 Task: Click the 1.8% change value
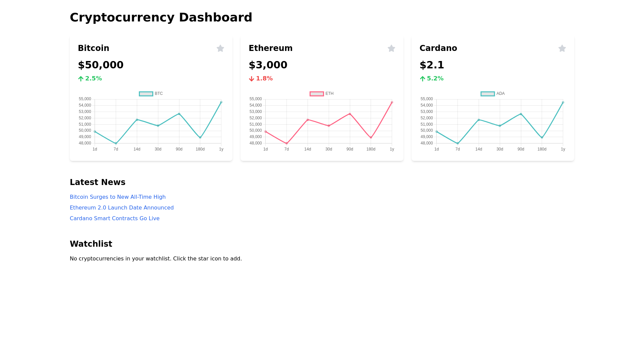[264, 78]
